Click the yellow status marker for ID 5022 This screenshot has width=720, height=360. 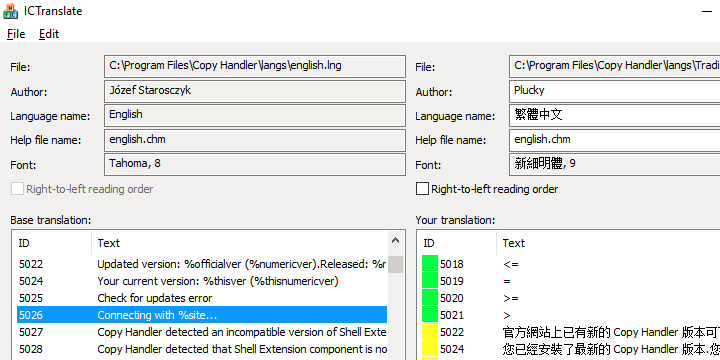(x=430, y=332)
